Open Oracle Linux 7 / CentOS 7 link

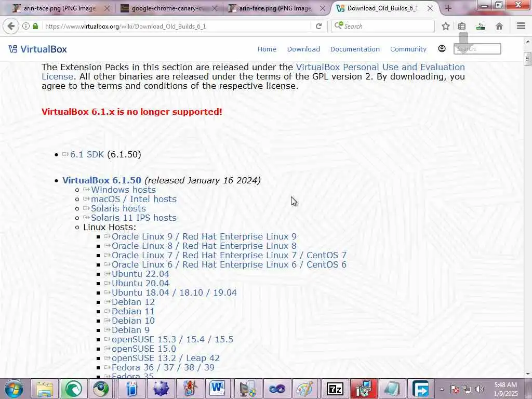229,255
